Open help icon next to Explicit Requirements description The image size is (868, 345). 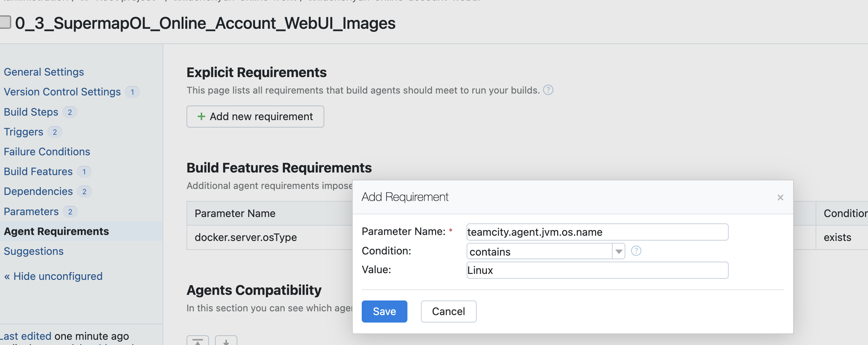pyautogui.click(x=548, y=90)
